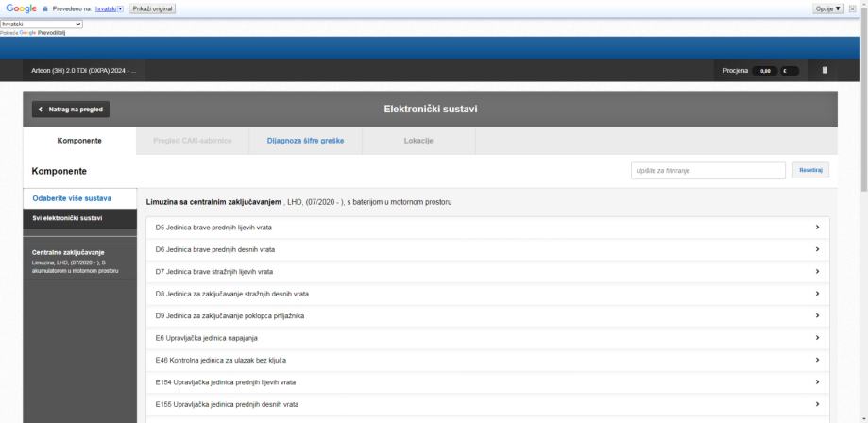Expand E6 Upravljačka jedinica napajanja chevron
Viewport: 868px width, 423px height.
tap(817, 338)
